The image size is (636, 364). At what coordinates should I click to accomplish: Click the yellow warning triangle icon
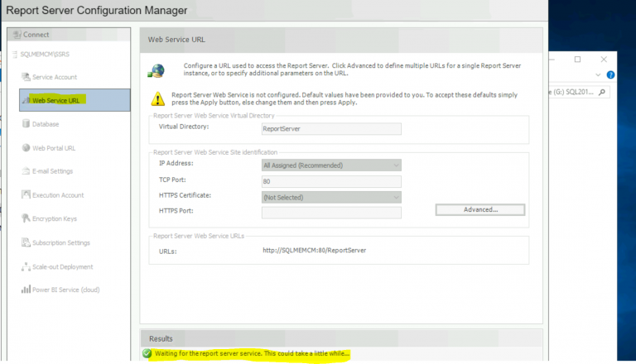(157, 98)
